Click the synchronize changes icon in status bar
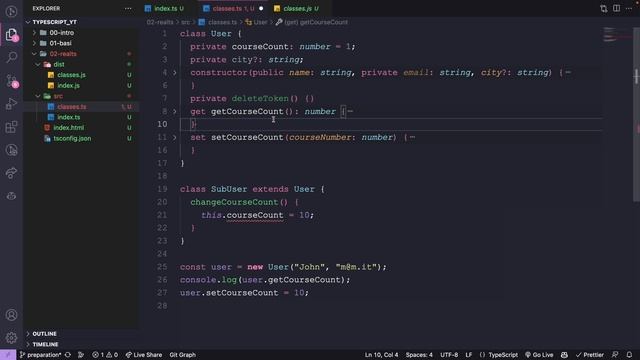The image size is (640, 360). click(x=68, y=355)
